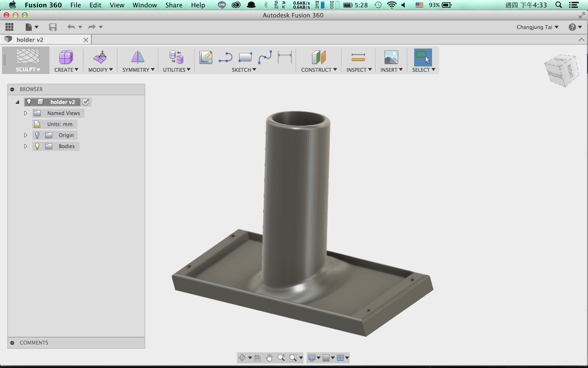This screenshot has height=368, width=588.
Task: Close the holder v2 document tab
Action: pos(86,40)
